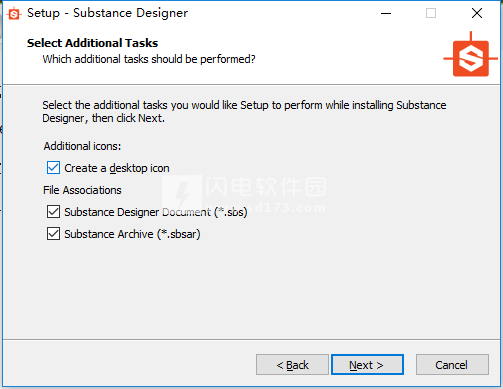Uncheck the Create a desktop icon checkbox
The width and height of the screenshot is (503, 389).
click(53, 168)
